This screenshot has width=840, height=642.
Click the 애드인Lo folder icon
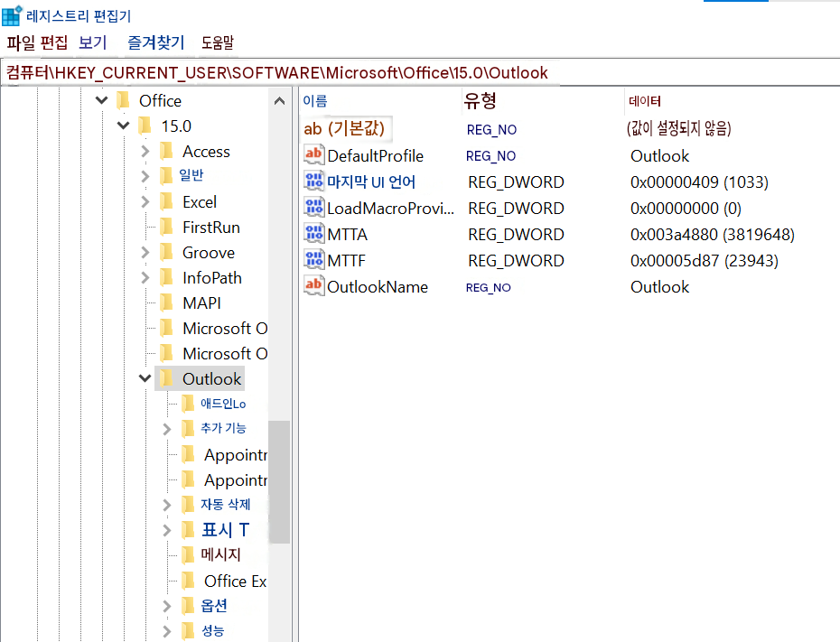tap(188, 404)
